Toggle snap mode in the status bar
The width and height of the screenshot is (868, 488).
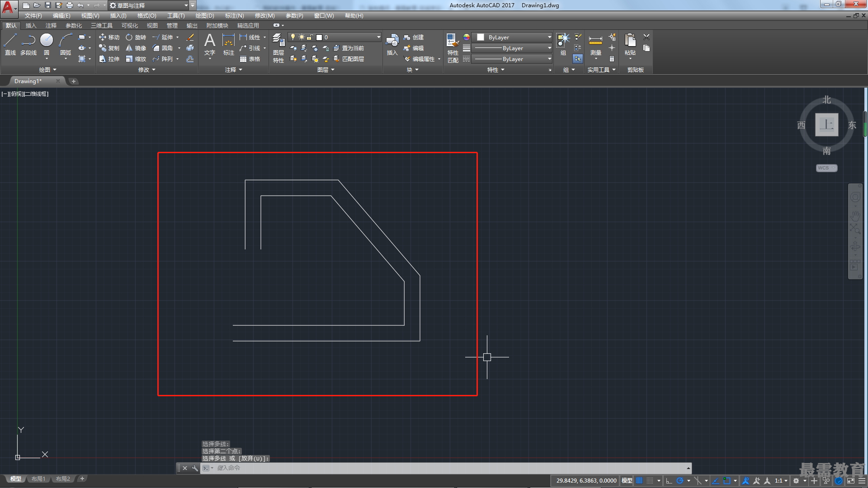click(650, 481)
